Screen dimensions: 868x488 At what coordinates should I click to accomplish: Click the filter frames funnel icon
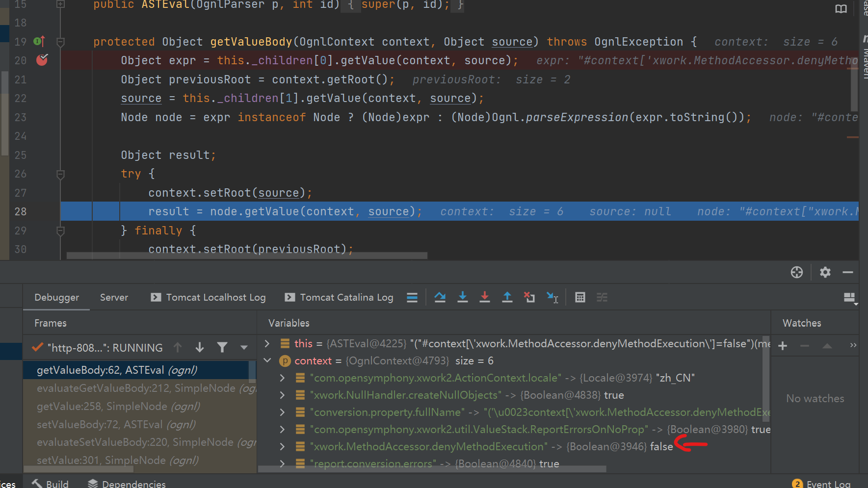click(222, 348)
